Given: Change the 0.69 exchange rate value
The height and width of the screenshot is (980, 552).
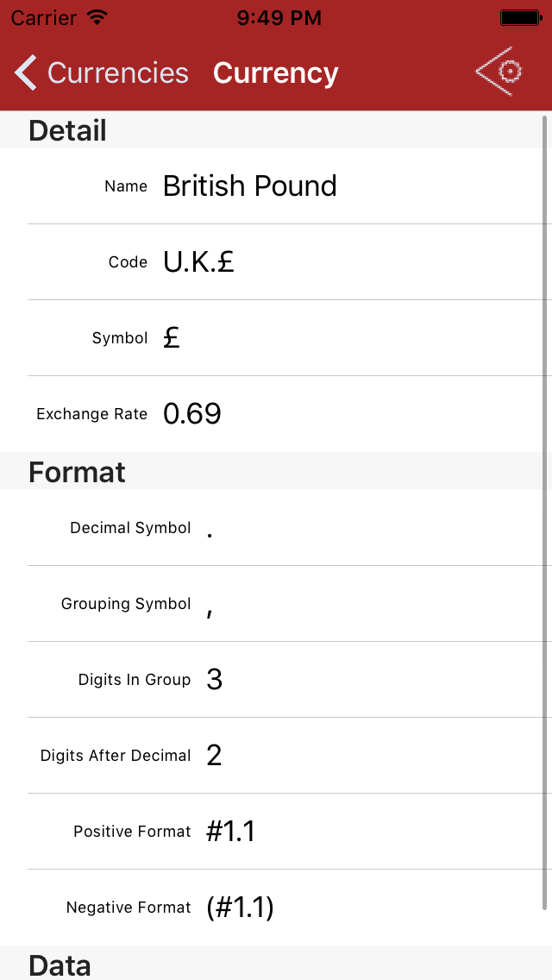Looking at the screenshot, I should (192, 414).
